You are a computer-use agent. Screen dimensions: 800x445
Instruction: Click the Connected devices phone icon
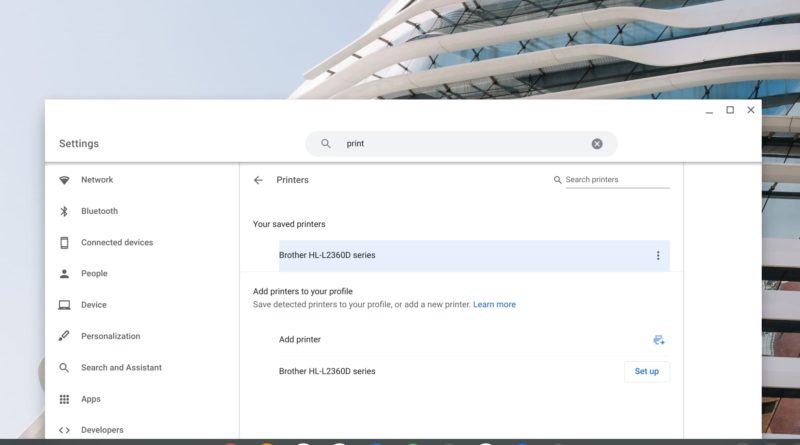pos(64,243)
